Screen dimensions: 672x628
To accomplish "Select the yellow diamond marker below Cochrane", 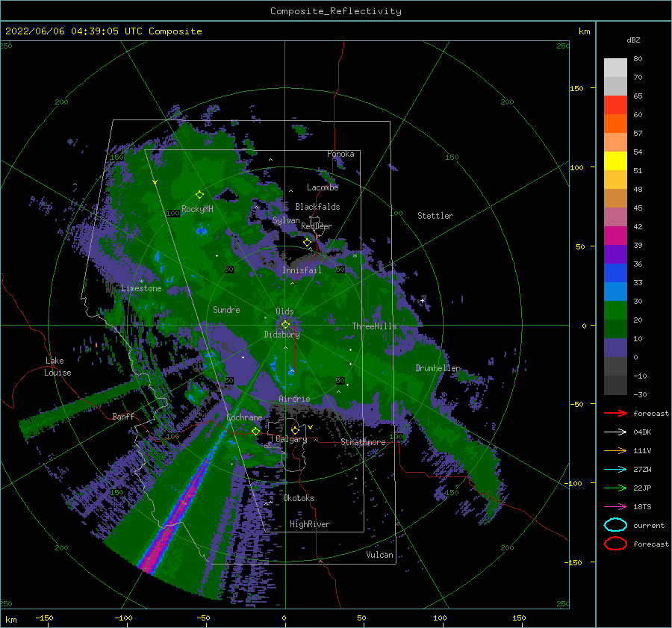I will click(255, 431).
